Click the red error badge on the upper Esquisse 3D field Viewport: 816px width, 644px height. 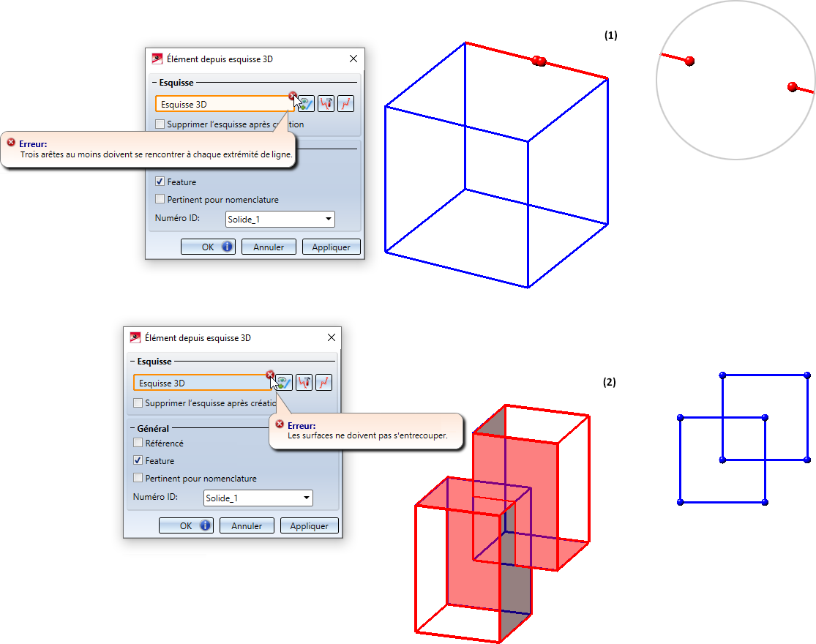(x=293, y=95)
